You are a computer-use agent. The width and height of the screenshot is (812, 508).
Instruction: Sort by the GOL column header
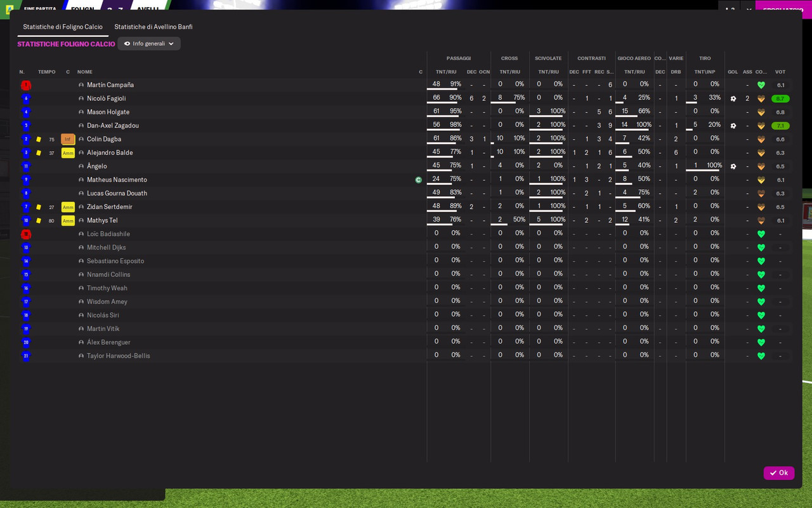(x=733, y=72)
